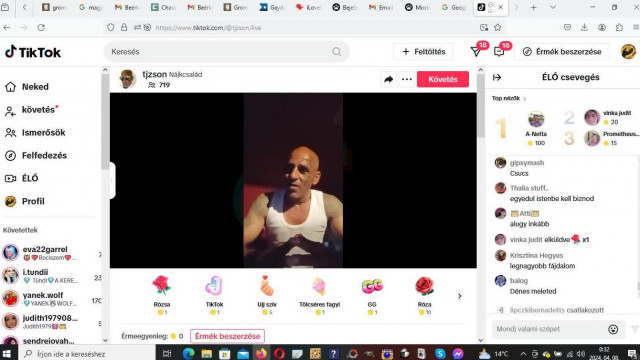640x360 pixels.
Task: Open the activity inbox icon with badge
Action: 476,52
